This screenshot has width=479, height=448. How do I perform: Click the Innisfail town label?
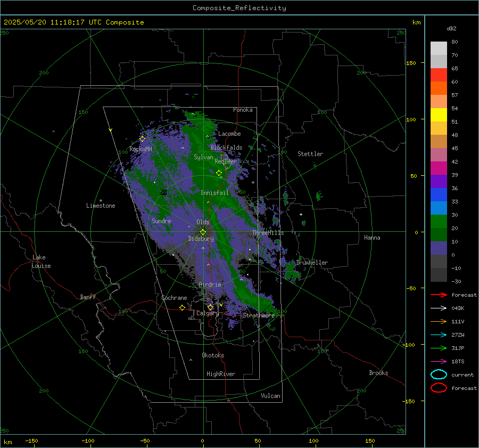214,193
